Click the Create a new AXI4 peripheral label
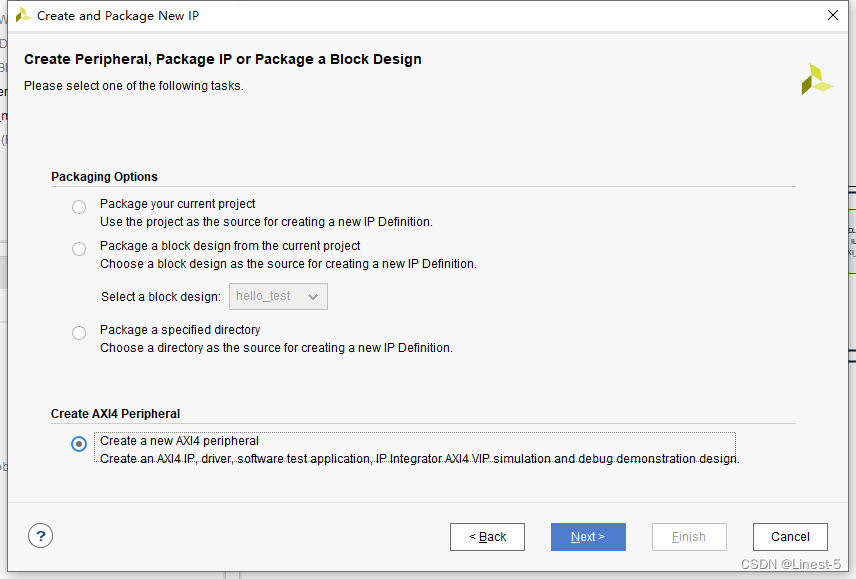856x579 pixels. click(179, 441)
